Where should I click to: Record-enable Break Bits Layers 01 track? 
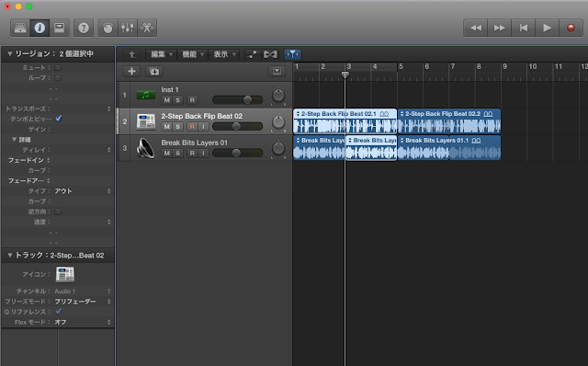point(192,154)
